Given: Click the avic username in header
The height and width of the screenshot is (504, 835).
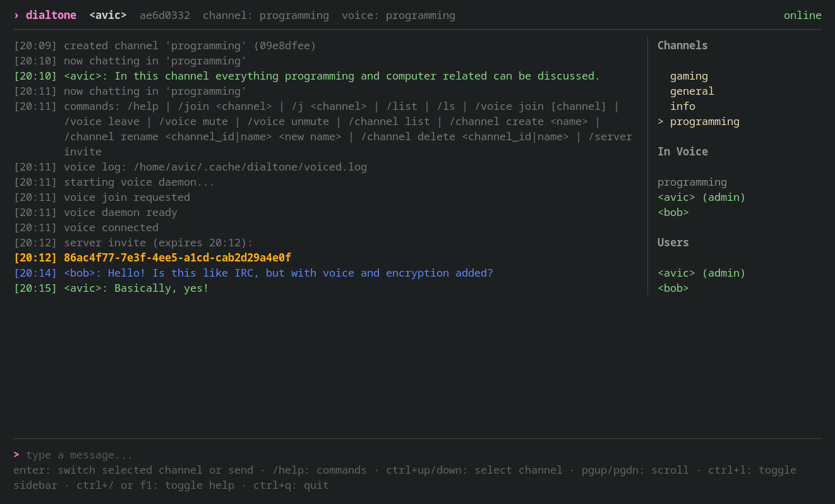Looking at the screenshot, I should coord(107,15).
